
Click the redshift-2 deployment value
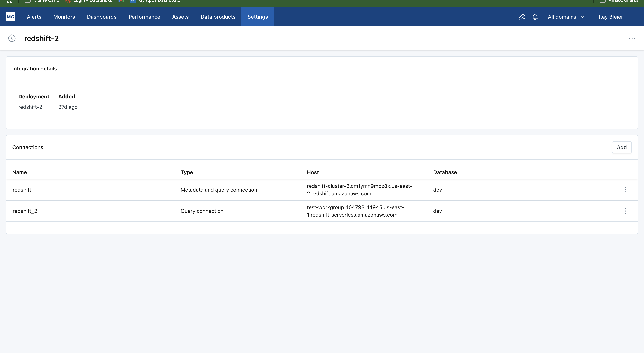point(30,107)
